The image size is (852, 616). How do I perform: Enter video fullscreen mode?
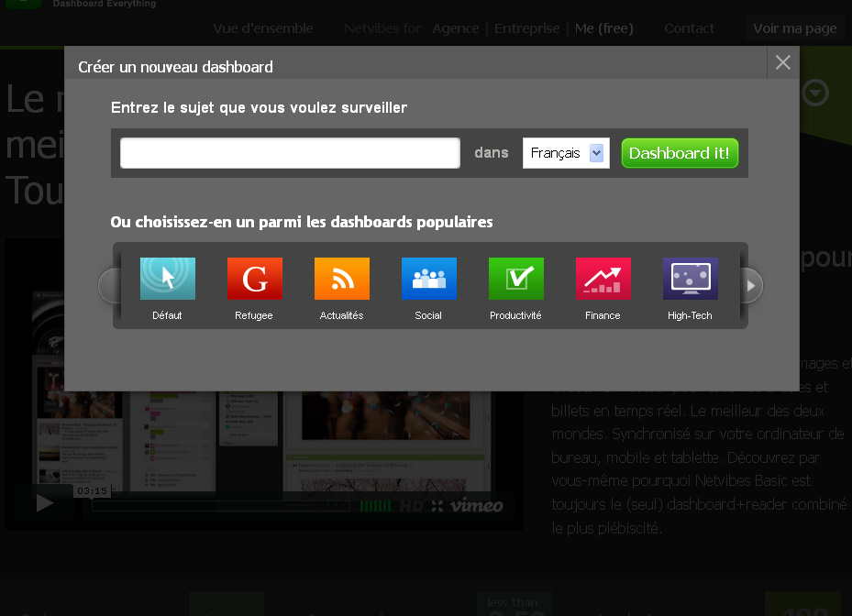coord(437,506)
